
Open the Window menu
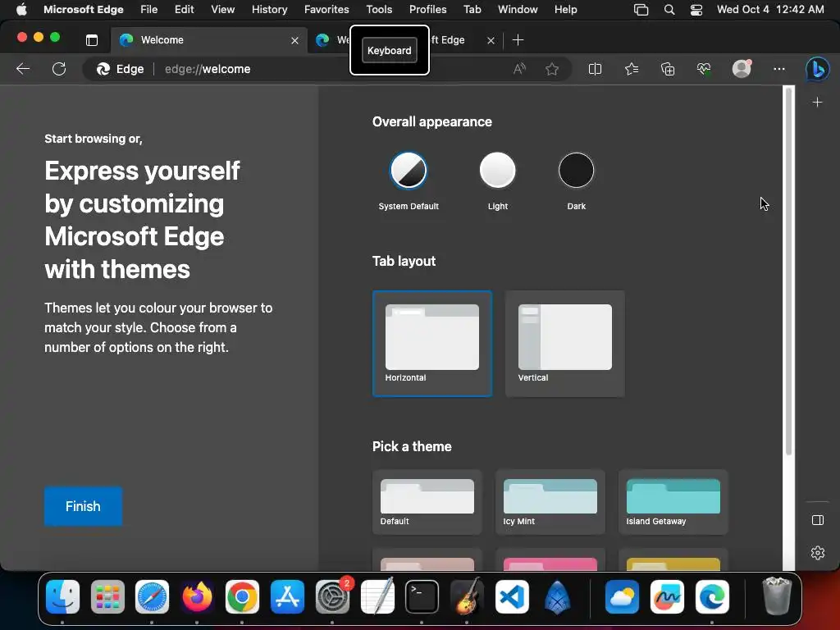(518, 10)
